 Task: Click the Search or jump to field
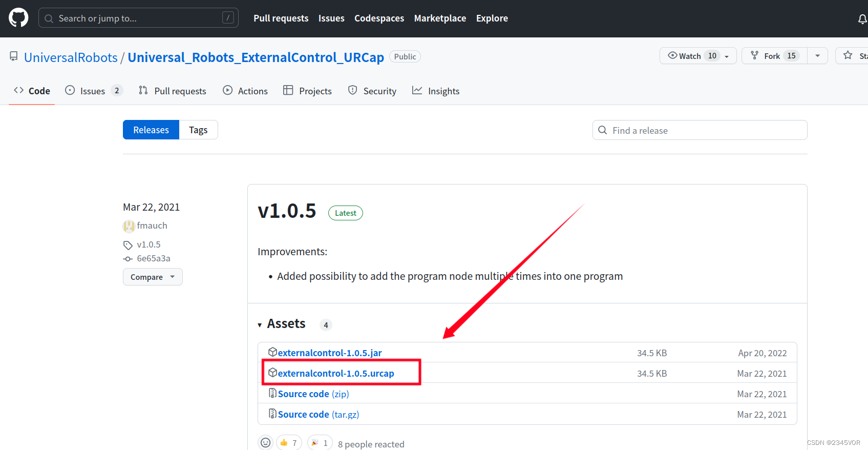click(x=138, y=18)
